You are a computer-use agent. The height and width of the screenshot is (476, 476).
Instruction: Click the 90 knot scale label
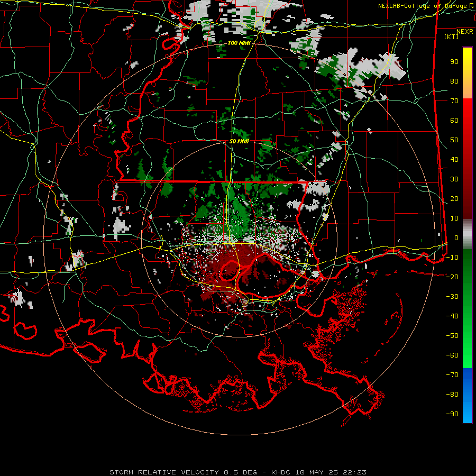click(x=454, y=62)
